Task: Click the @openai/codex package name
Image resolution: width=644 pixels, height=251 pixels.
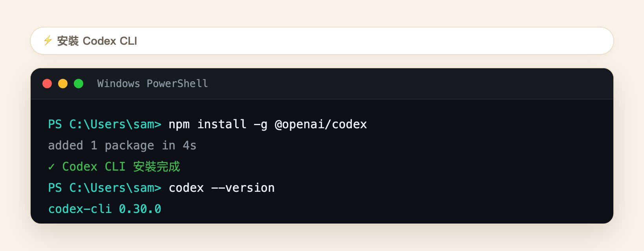Action: tap(321, 124)
